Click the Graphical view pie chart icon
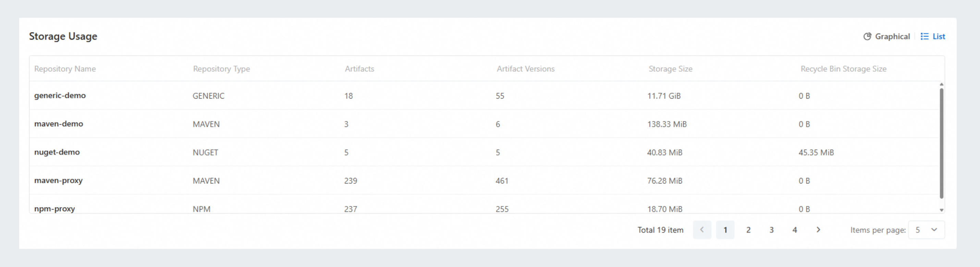The width and height of the screenshot is (980, 267). pyautogui.click(x=867, y=37)
